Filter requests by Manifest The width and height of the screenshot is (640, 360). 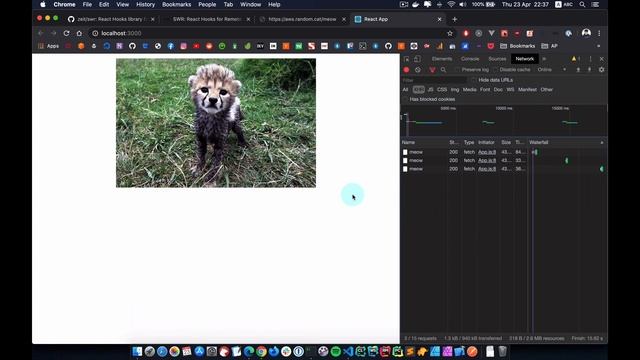(x=527, y=89)
